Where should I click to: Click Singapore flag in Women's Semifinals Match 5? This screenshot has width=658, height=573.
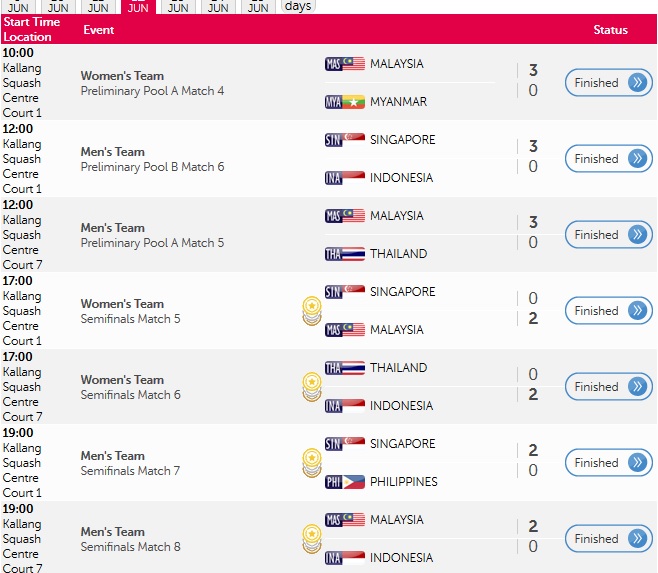pos(345,292)
